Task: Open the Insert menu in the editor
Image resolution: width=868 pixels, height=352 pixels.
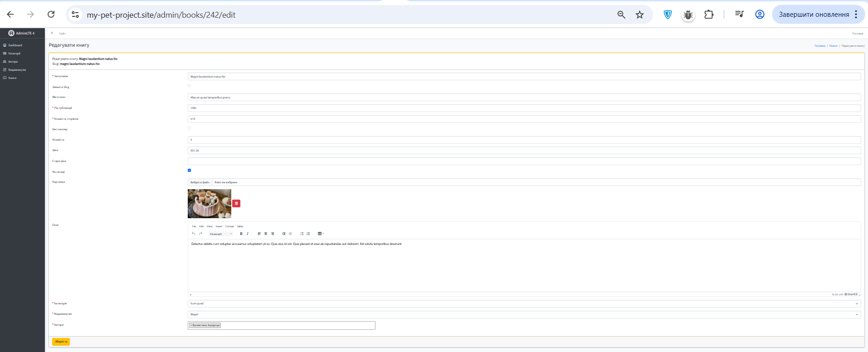Action: pyautogui.click(x=219, y=226)
